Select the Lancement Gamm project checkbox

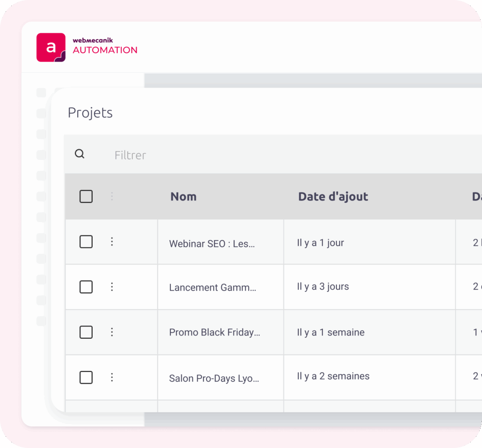click(86, 287)
